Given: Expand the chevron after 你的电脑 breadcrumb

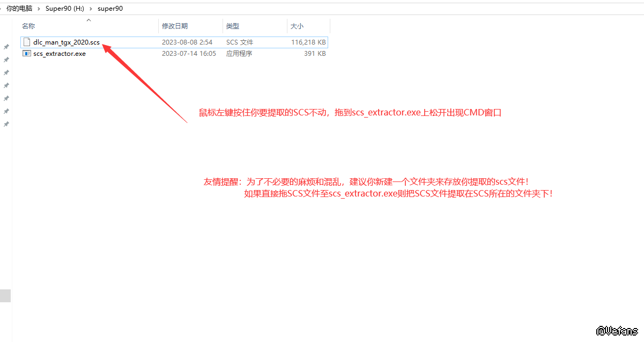Looking at the screenshot, I should [x=38, y=9].
